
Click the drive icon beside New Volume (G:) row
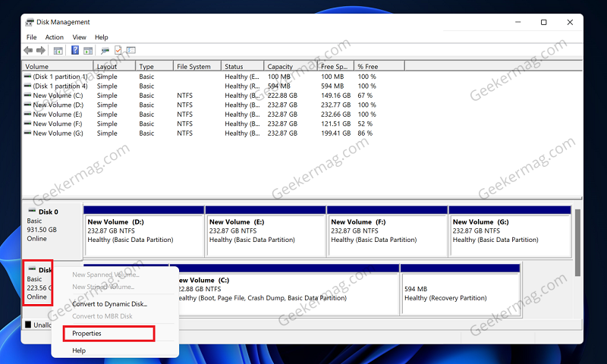click(27, 133)
